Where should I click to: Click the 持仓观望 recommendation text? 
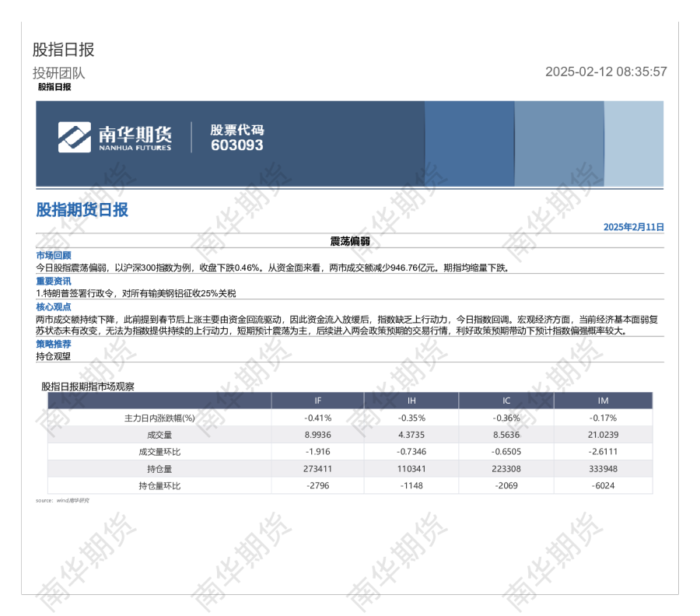53,356
